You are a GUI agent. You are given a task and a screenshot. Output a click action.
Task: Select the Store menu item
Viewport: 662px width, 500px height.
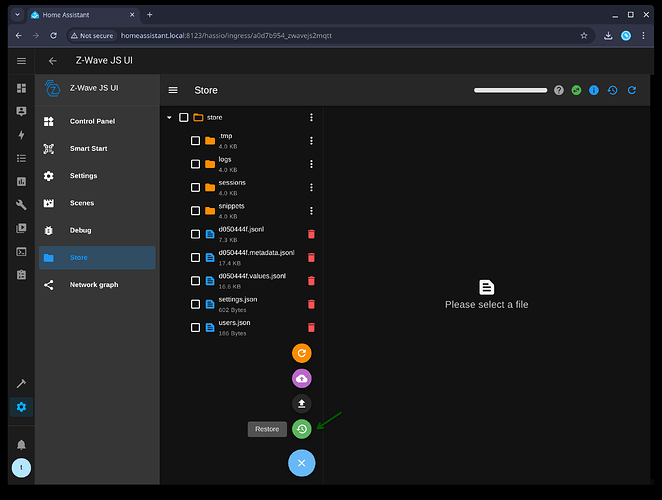point(97,258)
